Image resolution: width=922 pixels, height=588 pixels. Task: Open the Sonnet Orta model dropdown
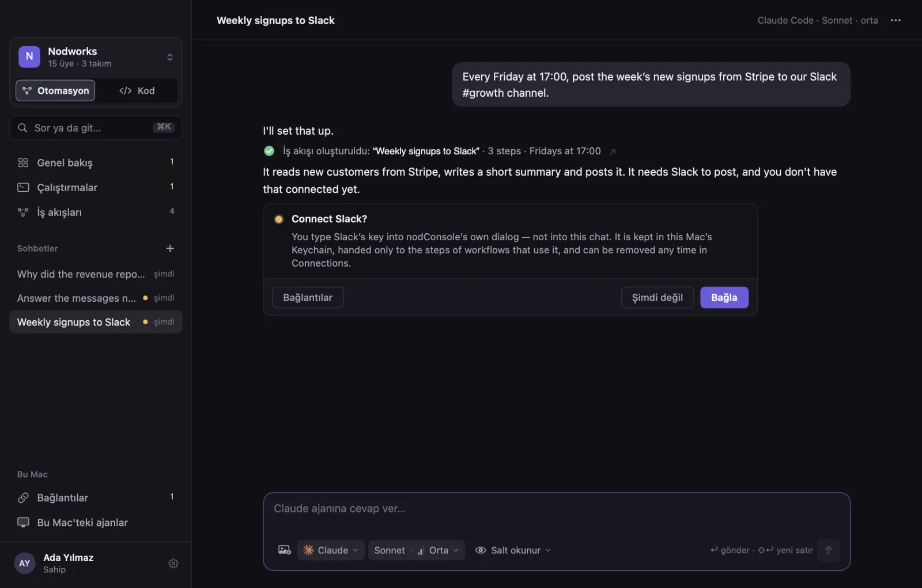click(416, 550)
